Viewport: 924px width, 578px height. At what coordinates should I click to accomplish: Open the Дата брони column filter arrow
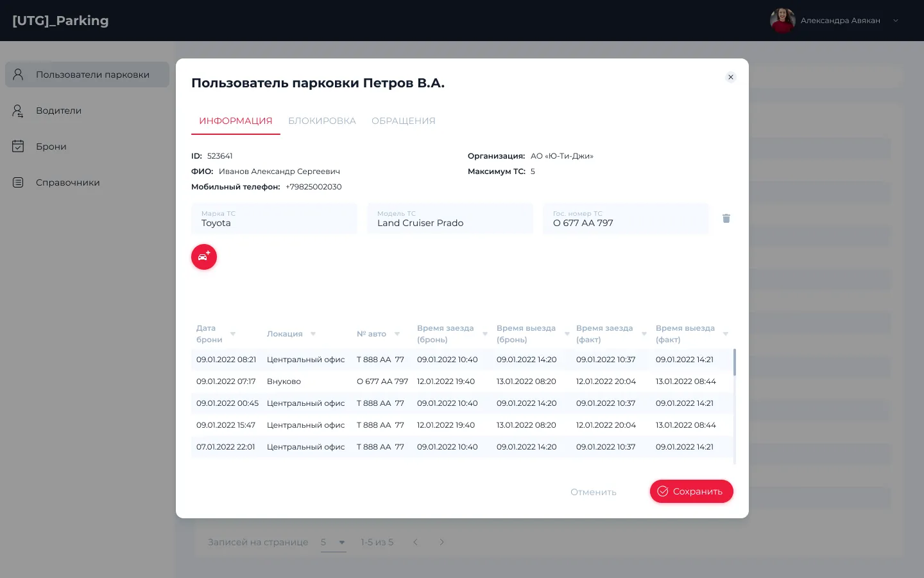click(x=233, y=334)
